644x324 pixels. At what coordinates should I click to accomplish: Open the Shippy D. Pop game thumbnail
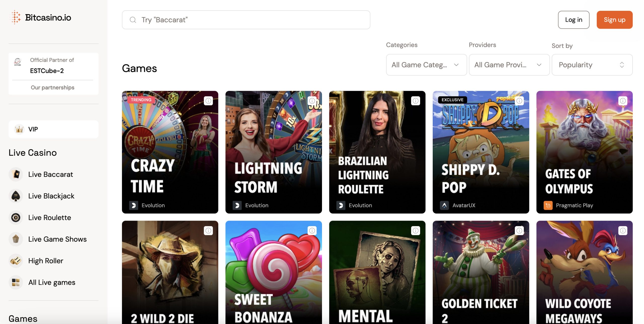481,152
